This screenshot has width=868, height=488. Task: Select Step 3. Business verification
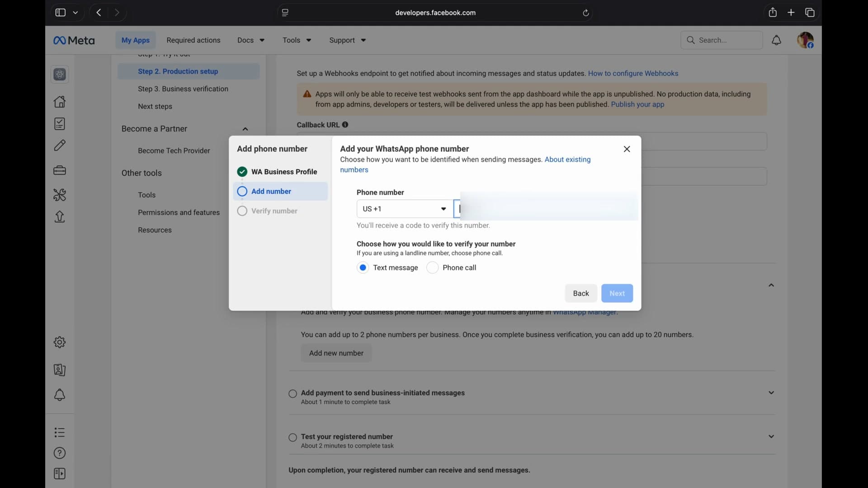(183, 89)
